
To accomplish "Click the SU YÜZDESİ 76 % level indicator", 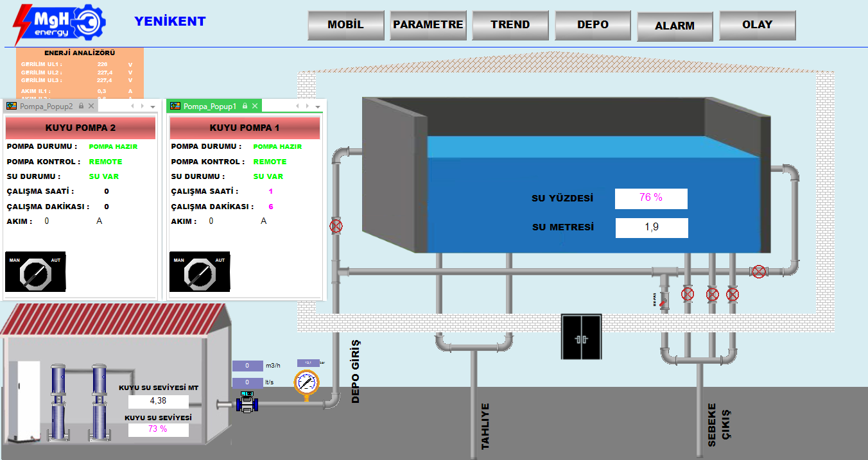I will [650, 198].
